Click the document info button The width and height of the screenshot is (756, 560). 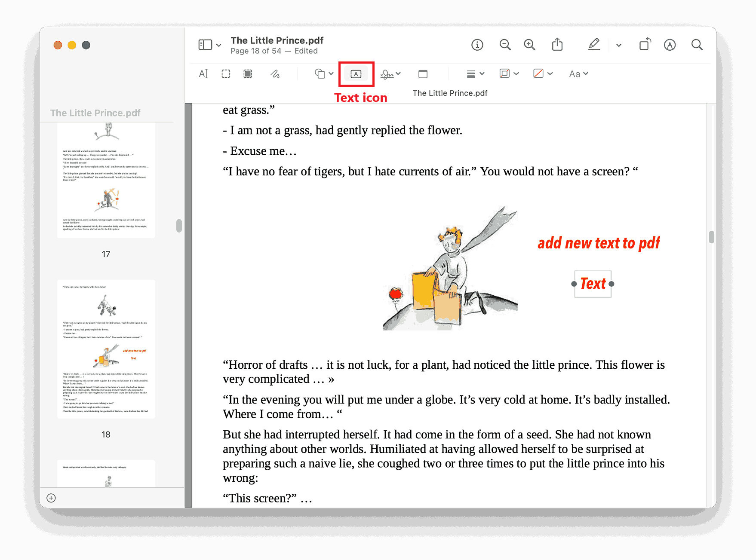[x=477, y=44]
